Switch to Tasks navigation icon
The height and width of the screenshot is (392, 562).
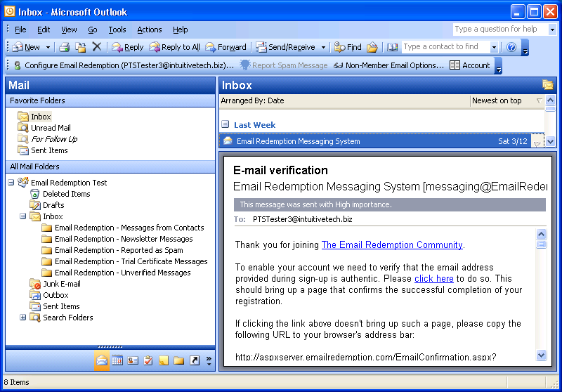click(148, 360)
